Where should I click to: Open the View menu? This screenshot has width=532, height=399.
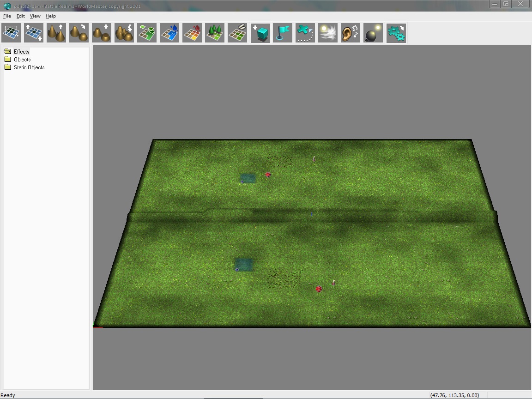35,16
